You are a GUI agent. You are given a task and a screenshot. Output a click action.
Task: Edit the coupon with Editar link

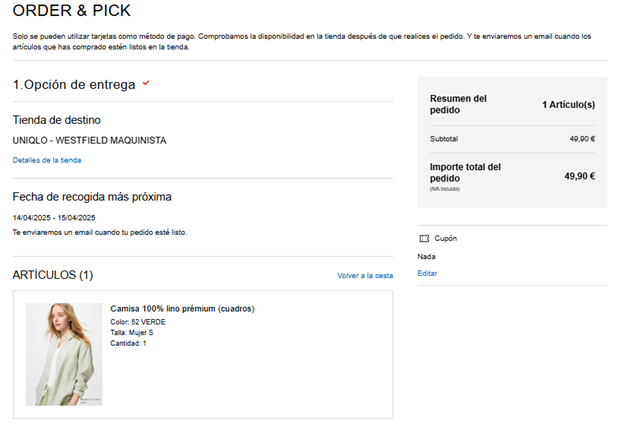tap(427, 273)
